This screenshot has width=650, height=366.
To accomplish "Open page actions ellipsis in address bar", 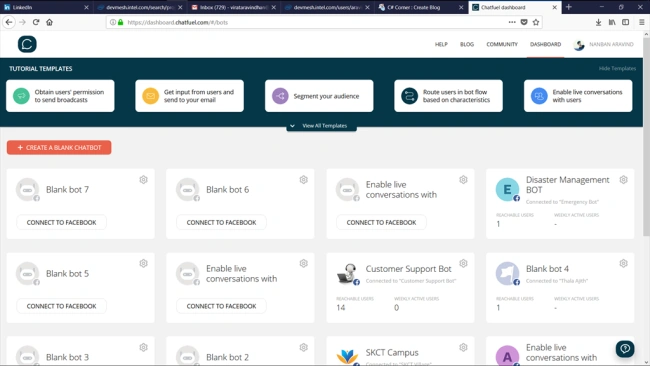I will tap(512, 22).
